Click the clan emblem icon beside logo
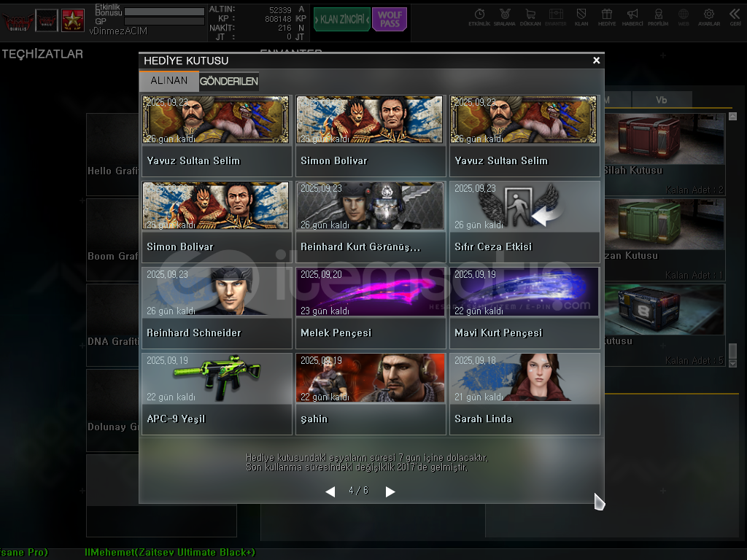Screen dimensions: 747x560 tap(47, 20)
